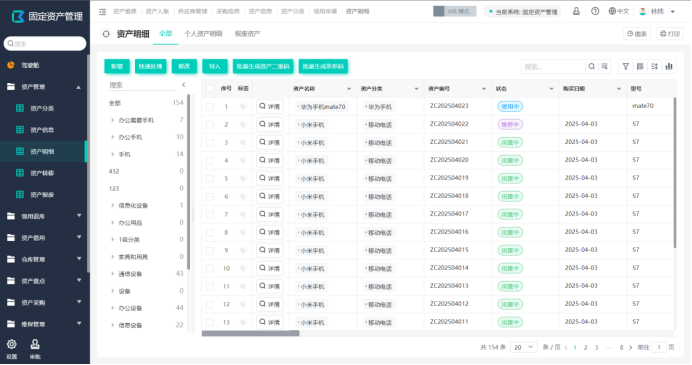Open the settings gear at sidebar bottom
This screenshot has height=365, width=692.
pyautogui.click(x=12, y=344)
